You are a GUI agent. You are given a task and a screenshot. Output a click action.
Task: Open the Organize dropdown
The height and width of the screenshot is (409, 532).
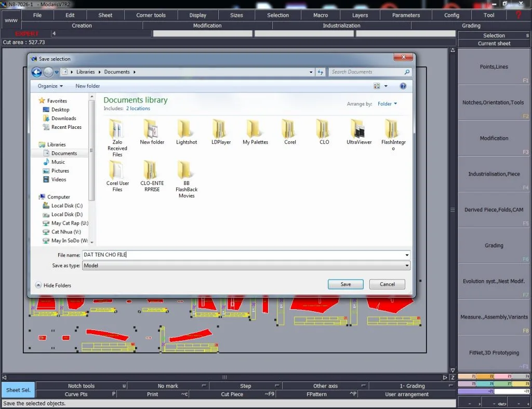50,86
